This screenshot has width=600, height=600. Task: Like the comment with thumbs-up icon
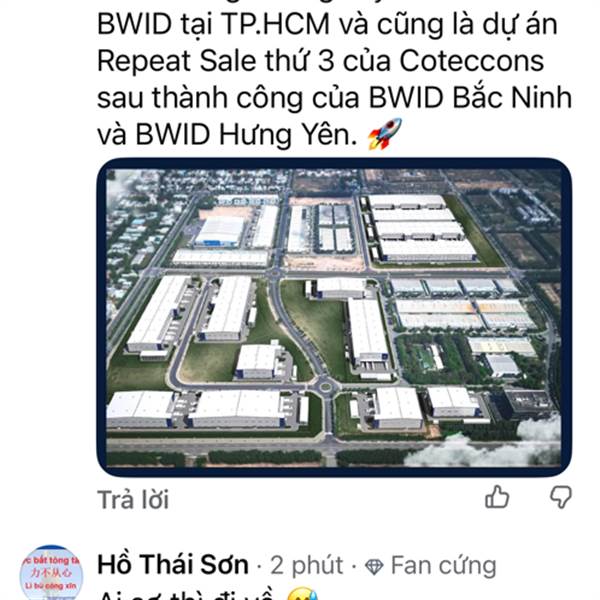497,497
